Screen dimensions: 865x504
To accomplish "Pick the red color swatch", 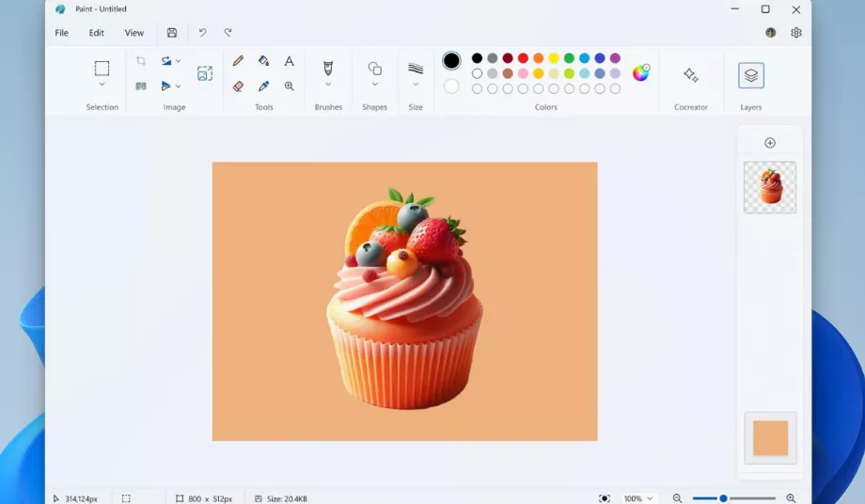I will [523, 58].
